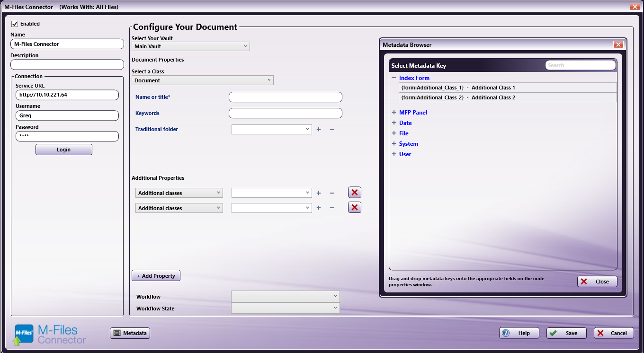
Task: Open value dropdown of second Additional classes row
Action: coord(271,208)
